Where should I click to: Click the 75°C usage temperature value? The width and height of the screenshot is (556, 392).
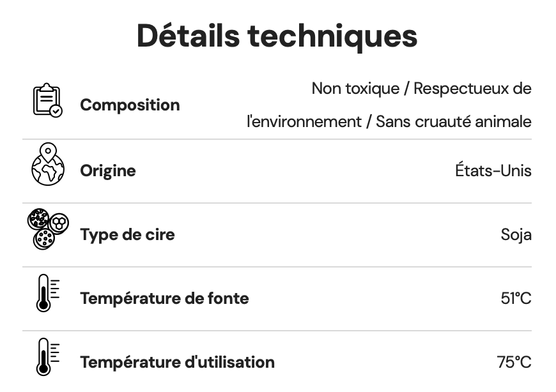coord(514,363)
